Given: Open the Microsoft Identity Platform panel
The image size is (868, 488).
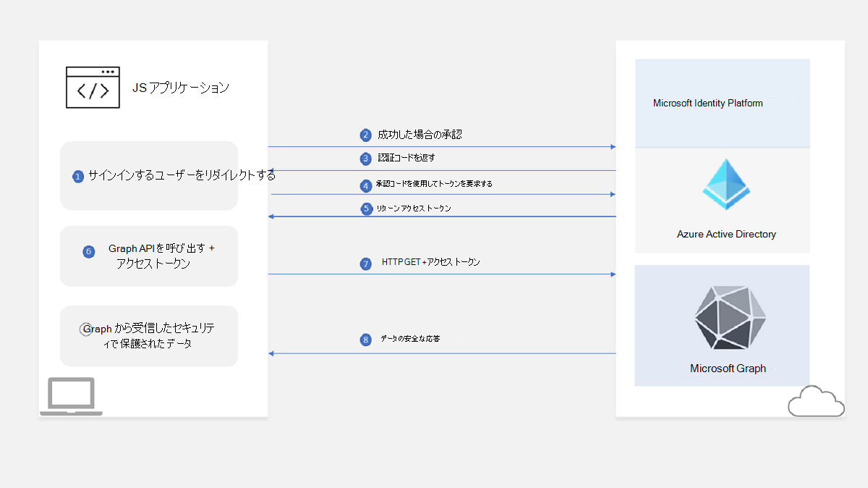Looking at the screenshot, I should pos(723,103).
